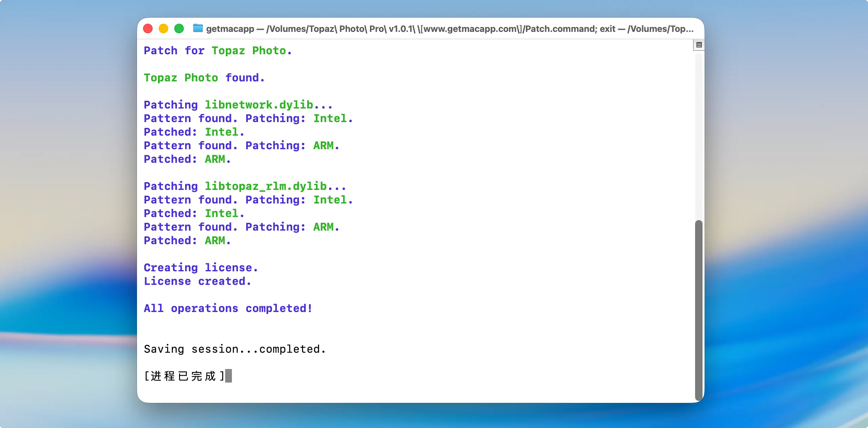Click the folder proxy icon in title bar
Viewport: 868px width, 428px height.
(x=198, y=28)
